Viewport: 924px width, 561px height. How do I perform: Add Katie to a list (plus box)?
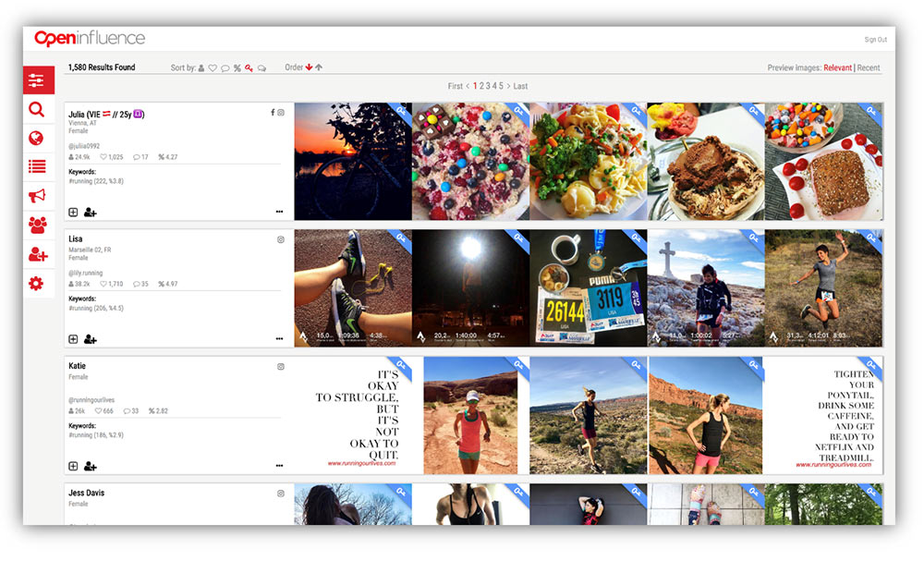(73, 466)
